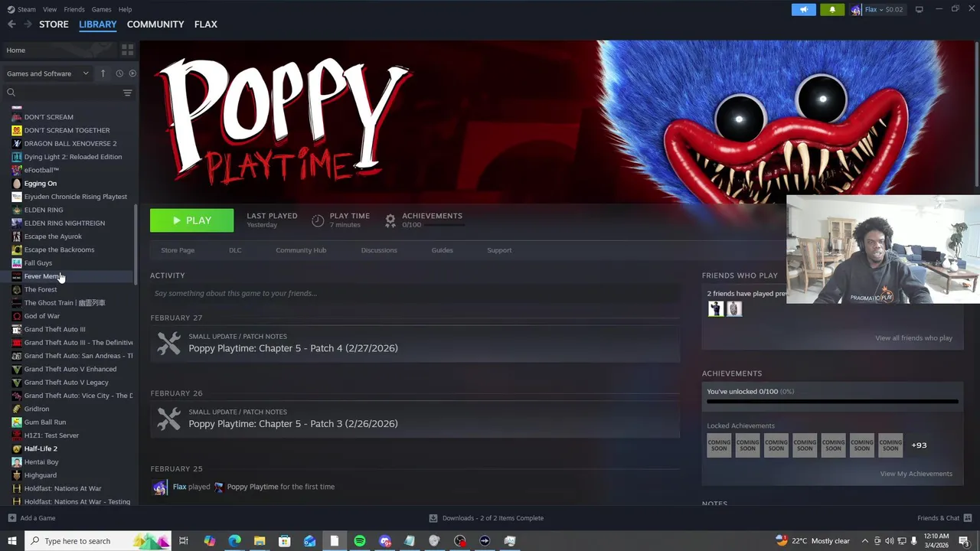Open the green notifications bell

[832, 9]
